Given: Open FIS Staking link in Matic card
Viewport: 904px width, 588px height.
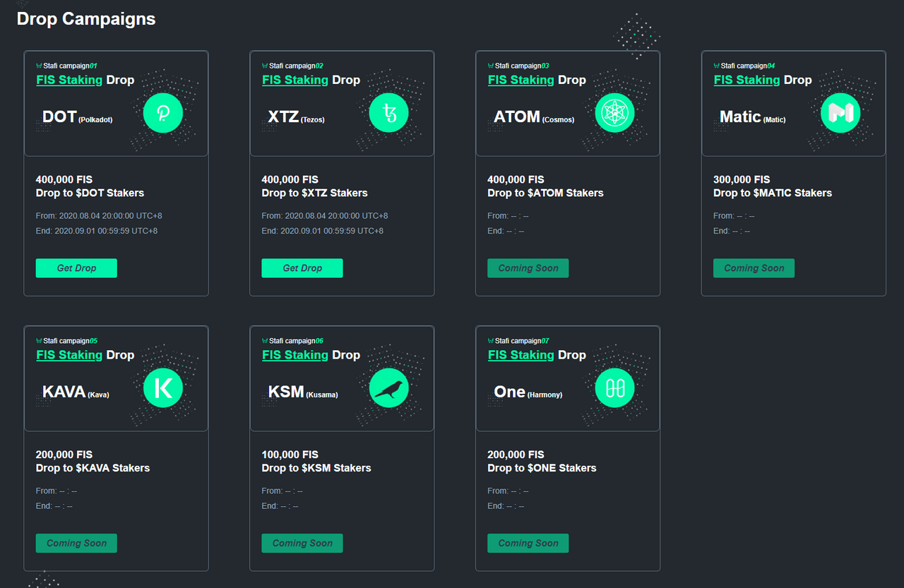Looking at the screenshot, I should tap(747, 80).
